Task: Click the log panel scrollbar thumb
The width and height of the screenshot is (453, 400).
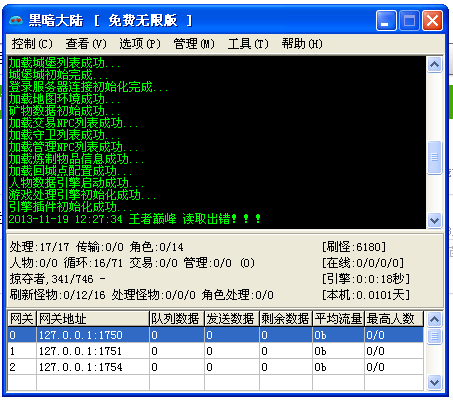Action: [434, 157]
